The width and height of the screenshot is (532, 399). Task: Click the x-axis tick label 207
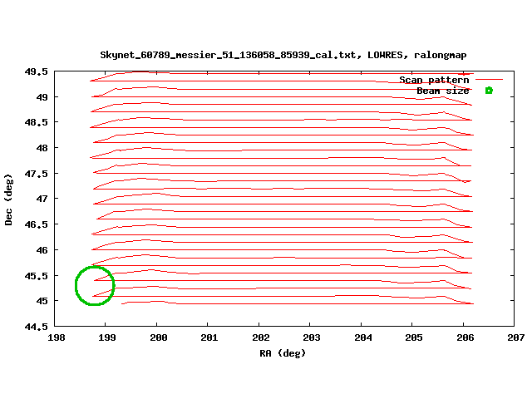[x=516, y=337]
